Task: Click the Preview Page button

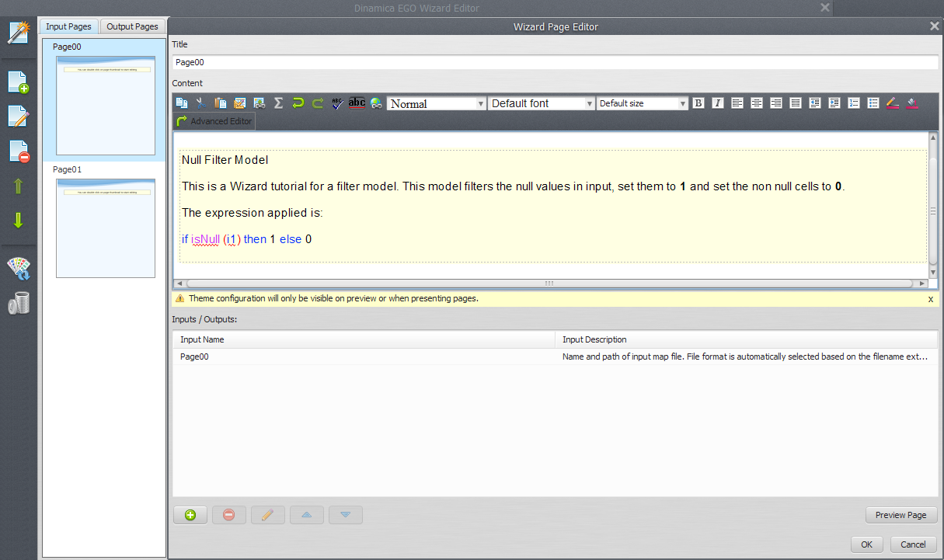Action: click(x=900, y=515)
